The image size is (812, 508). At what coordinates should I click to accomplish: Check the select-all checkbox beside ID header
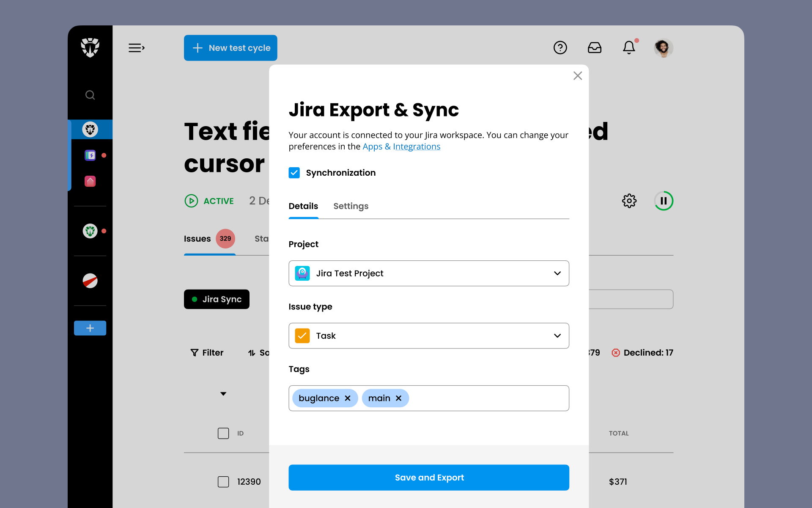(223, 433)
